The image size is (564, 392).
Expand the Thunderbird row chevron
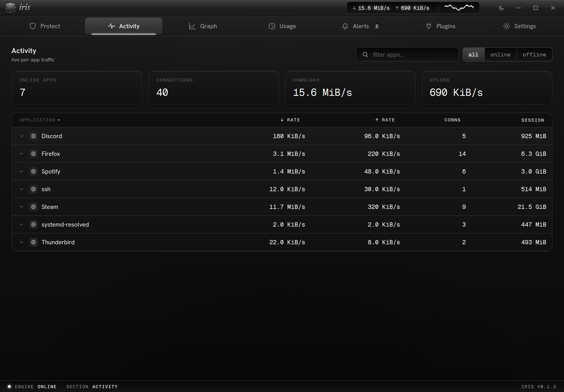(22, 242)
